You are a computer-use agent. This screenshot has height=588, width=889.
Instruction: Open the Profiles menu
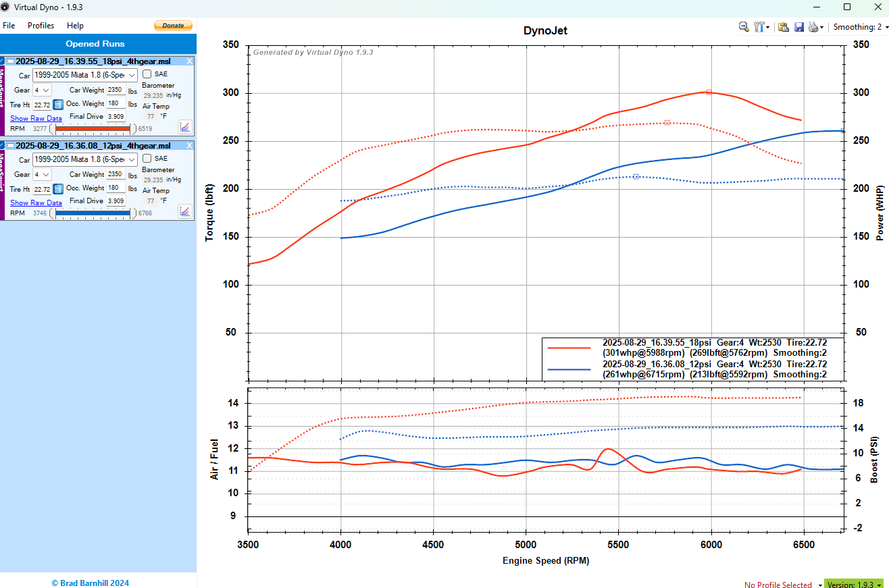(41, 26)
